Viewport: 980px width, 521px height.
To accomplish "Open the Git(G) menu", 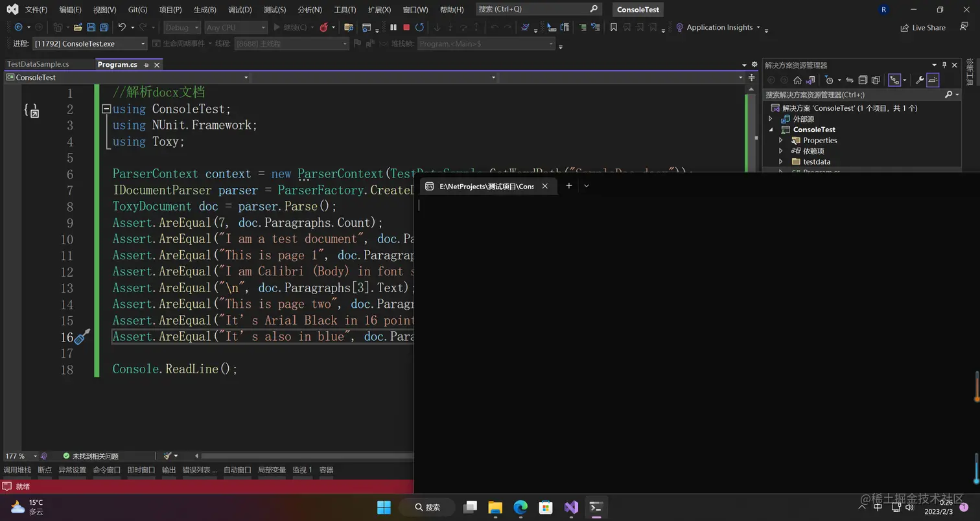I will click(x=137, y=10).
